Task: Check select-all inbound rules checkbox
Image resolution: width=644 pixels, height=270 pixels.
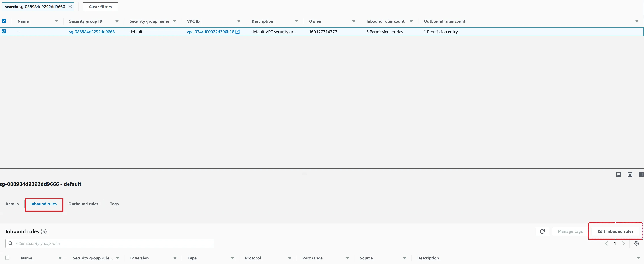Action: (x=7, y=258)
